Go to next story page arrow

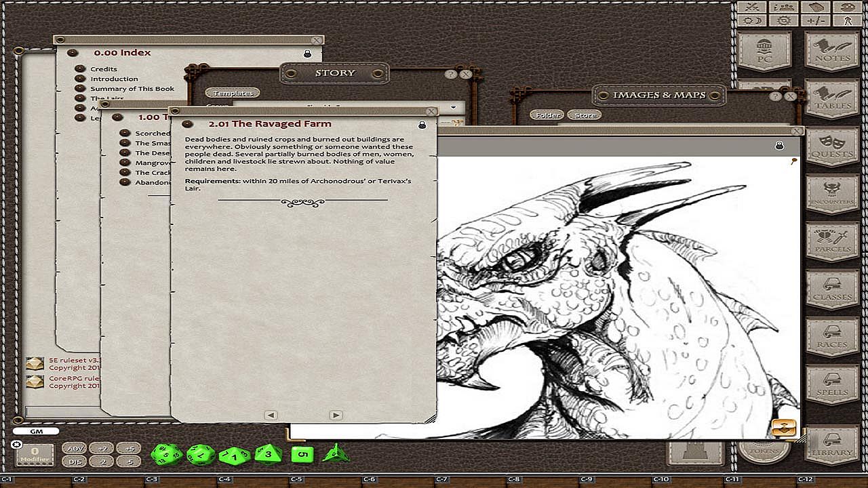335,415
